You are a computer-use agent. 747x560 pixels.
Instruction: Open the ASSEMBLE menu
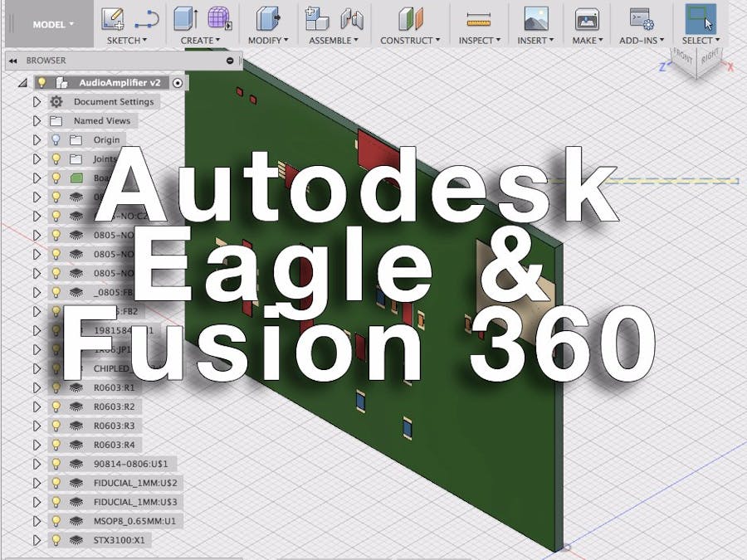(334, 41)
